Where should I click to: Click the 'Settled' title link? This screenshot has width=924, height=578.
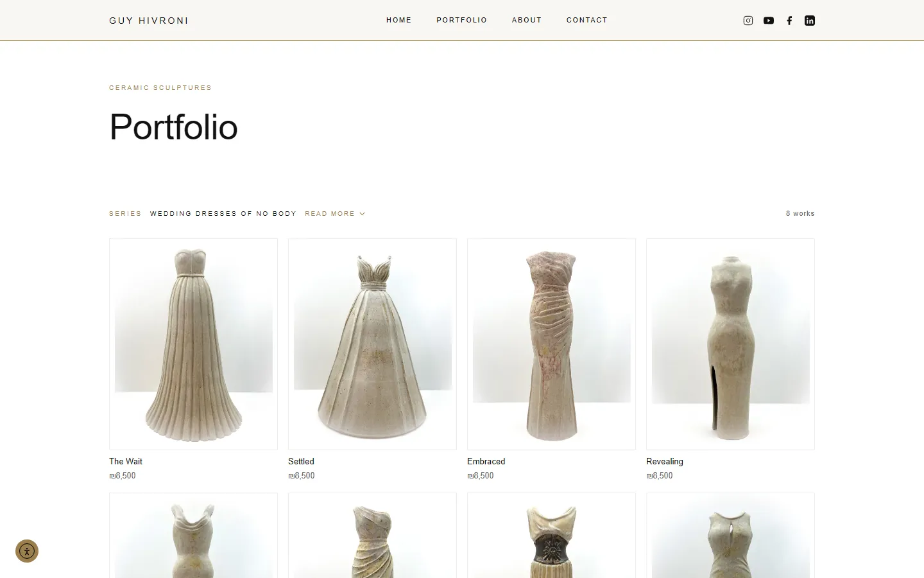click(x=301, y=461)
